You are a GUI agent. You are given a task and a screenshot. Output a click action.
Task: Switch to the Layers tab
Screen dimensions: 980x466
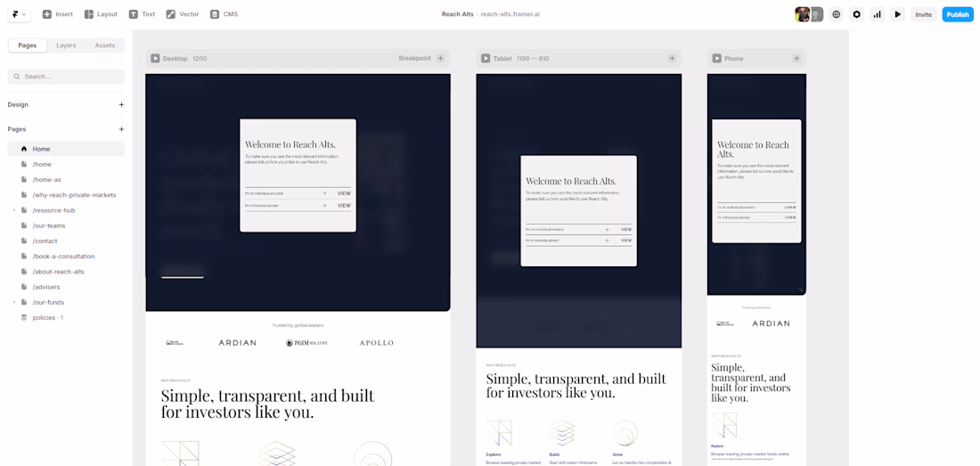(x=66, y=45)
